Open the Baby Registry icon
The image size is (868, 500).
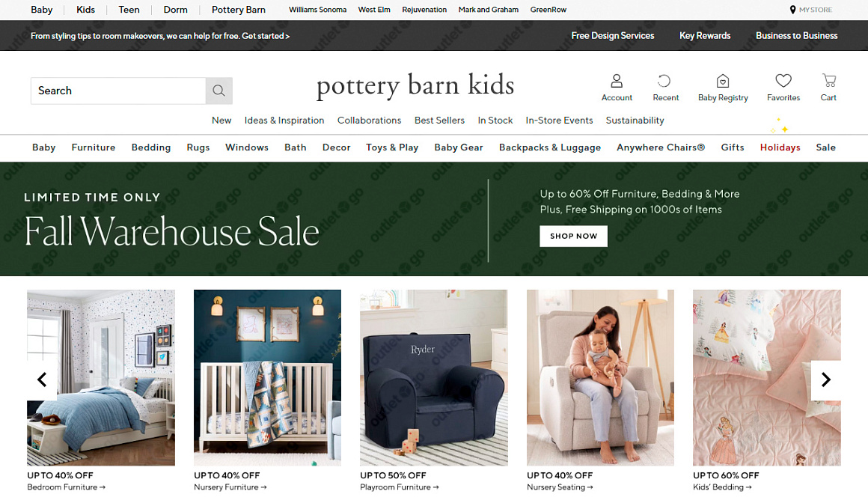722,81
